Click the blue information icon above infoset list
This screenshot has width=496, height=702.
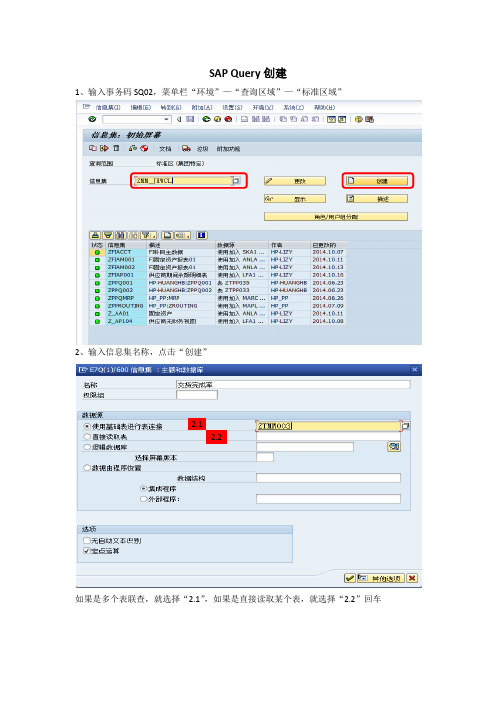pos(201,235)
